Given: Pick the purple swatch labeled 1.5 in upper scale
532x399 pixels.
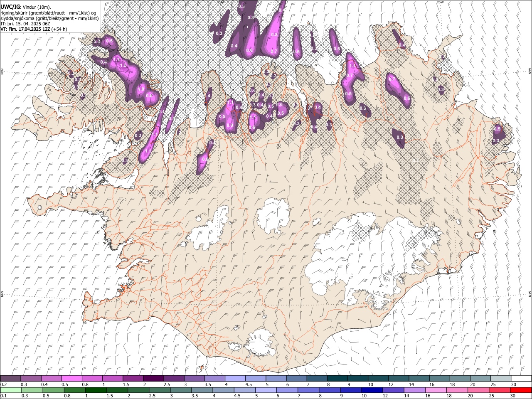Looking at the screenshot, I should click(x=133, y=379).
